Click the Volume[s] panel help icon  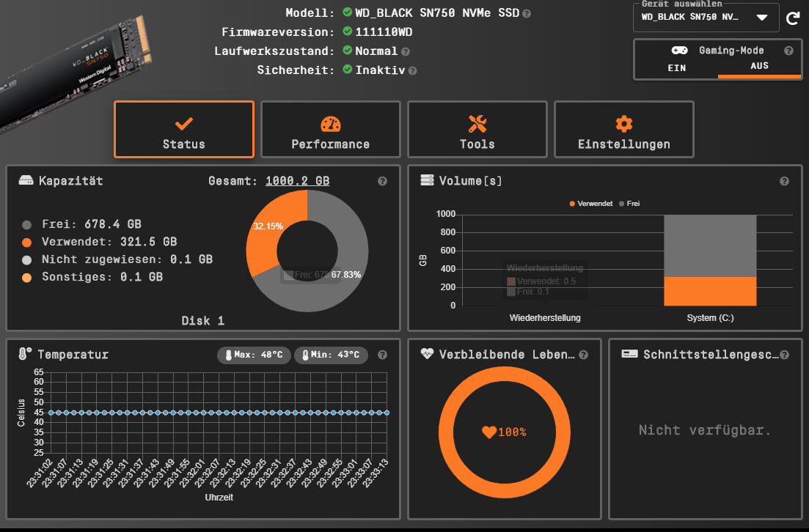point(784,181)
